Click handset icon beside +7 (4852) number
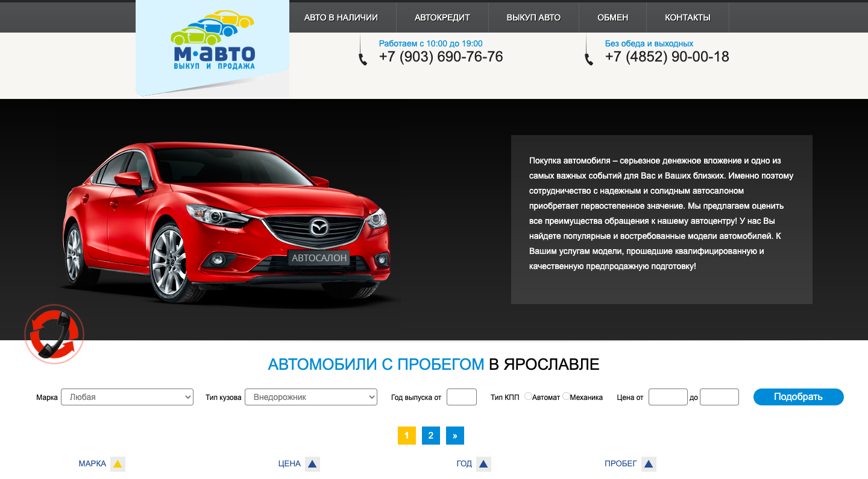The width and height of the screenshot is (868, 479). [589, 59]
